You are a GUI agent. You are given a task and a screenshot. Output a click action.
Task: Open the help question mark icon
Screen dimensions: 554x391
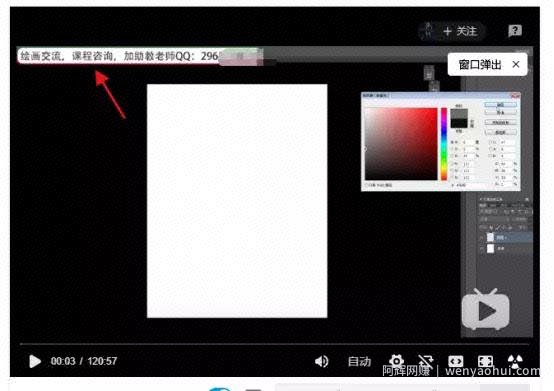tap(515, 31)
